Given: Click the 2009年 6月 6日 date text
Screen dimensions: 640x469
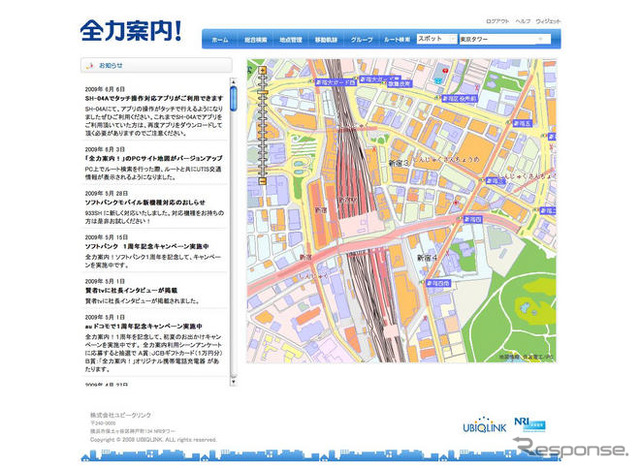Looking at the screenshot, I should point(105,89).
